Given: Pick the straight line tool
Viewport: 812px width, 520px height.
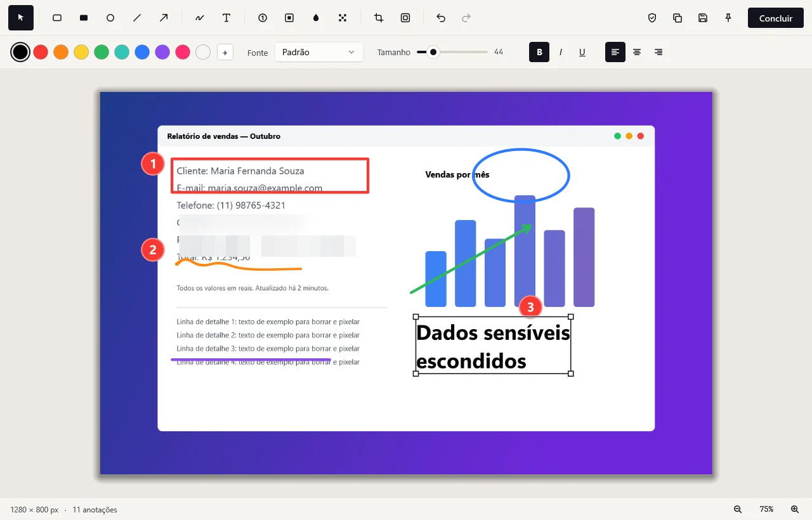Looking at the screenshot, I should click(137, 18).
